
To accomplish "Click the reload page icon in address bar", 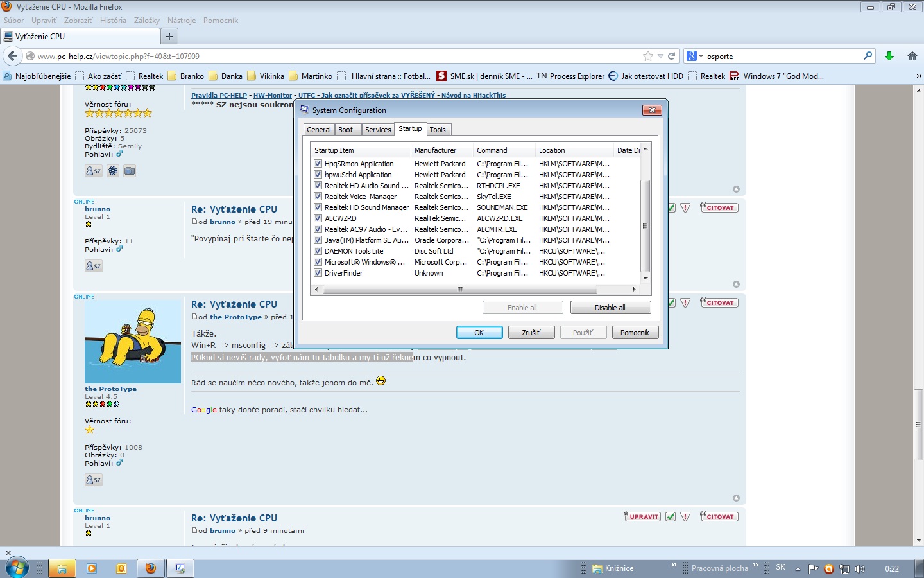I will click(x=672, y=56).
